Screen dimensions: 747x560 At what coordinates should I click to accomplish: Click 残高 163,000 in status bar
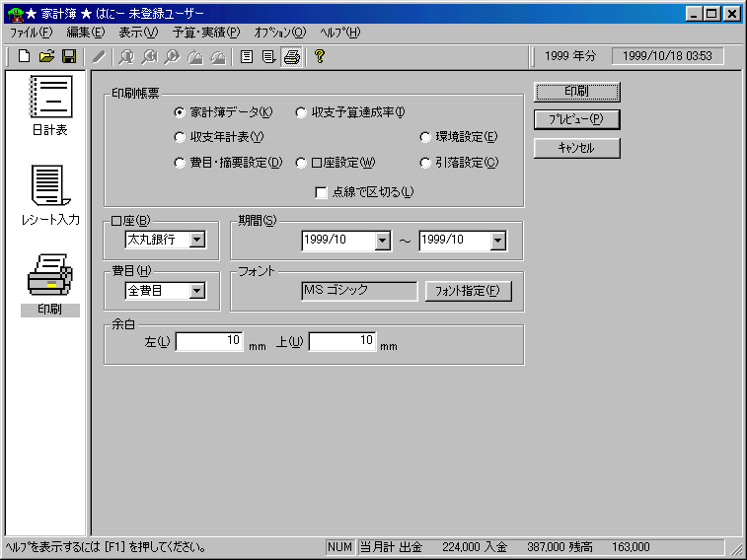point(608,547)
